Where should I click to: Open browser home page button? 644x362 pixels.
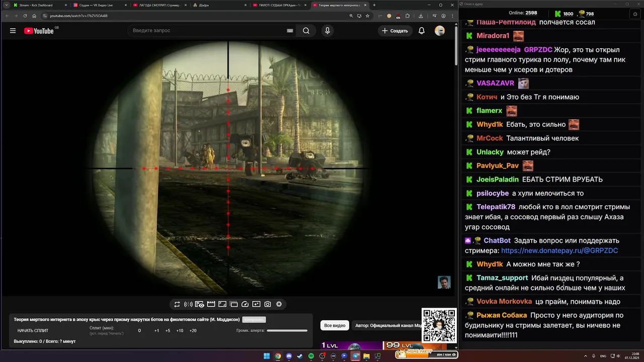34,16
